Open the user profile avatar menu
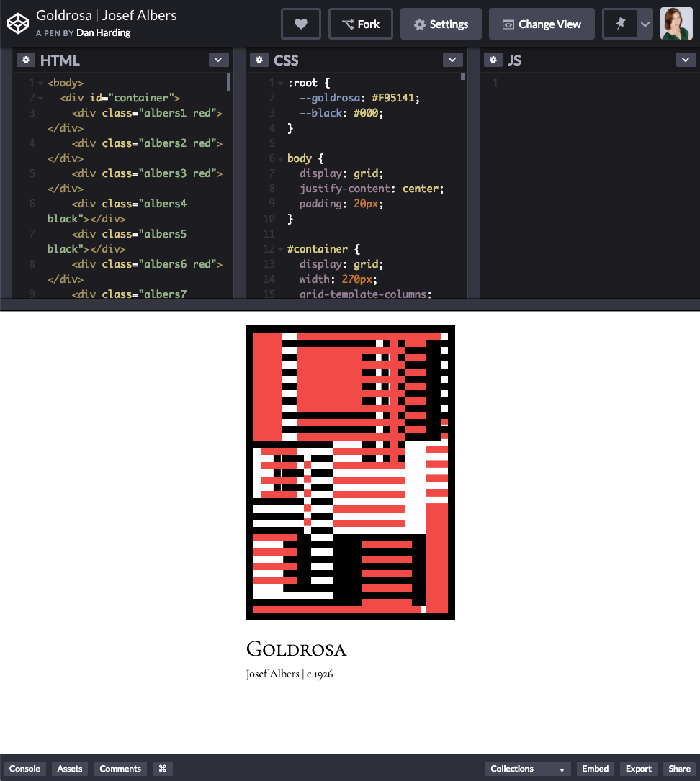 676,24
